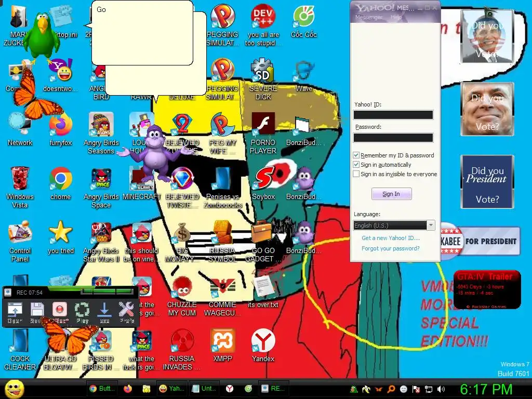
Task: Open the Help menu in Yahoo Messenger
Action: (396, 17)
